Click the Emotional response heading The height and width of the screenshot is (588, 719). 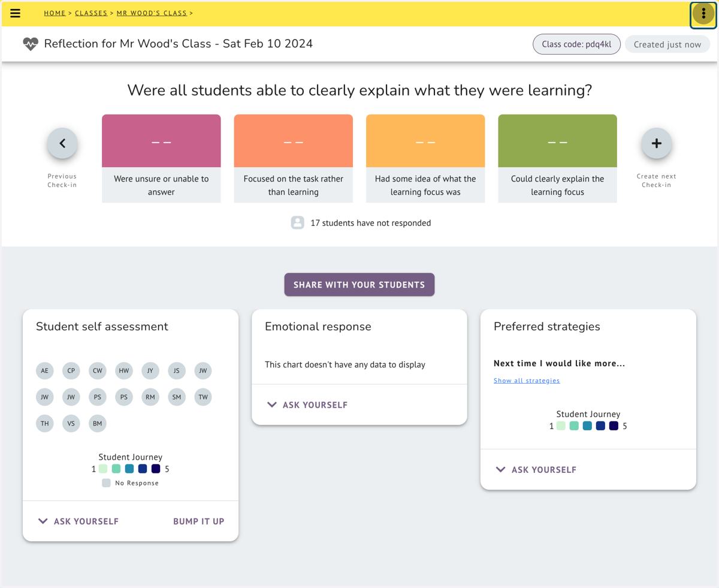click(318, 327)
